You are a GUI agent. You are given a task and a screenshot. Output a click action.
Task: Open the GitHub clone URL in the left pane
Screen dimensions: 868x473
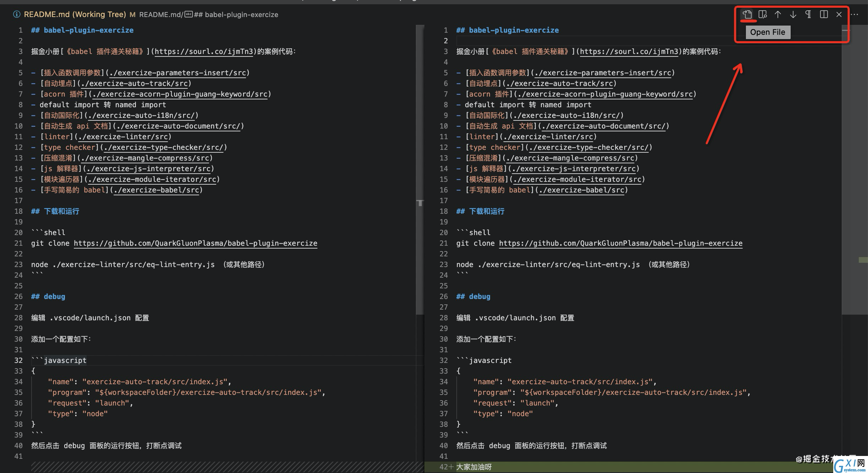(x=196, y=243)
